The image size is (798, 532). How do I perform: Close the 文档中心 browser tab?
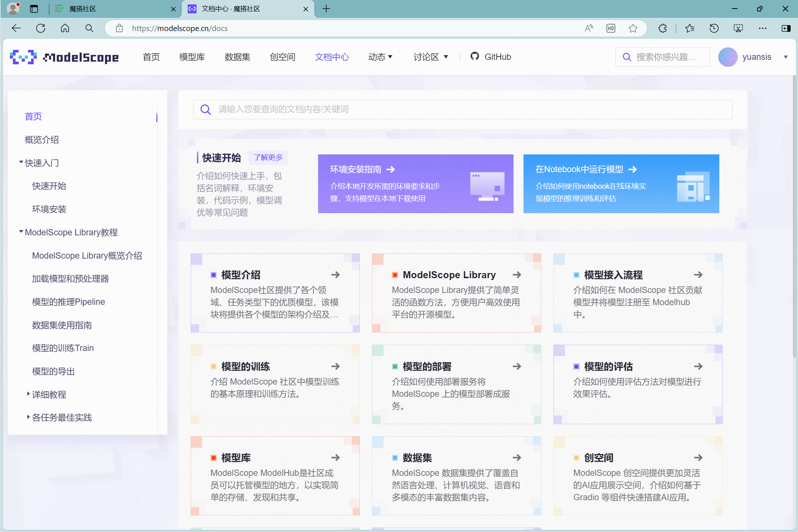[306, 9]
